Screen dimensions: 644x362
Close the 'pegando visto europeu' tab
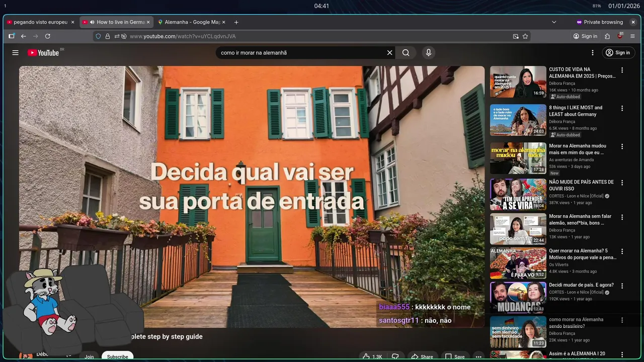72,22
